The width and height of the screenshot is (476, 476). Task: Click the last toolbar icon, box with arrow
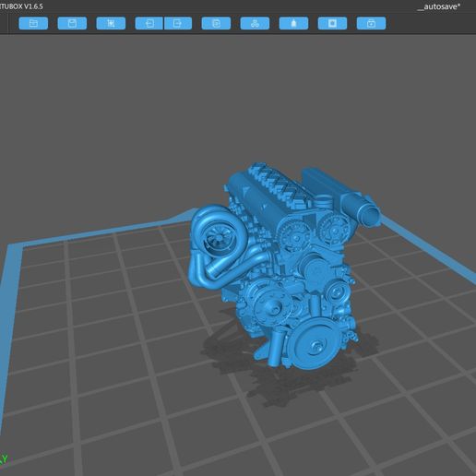click(x=371, y=23)
